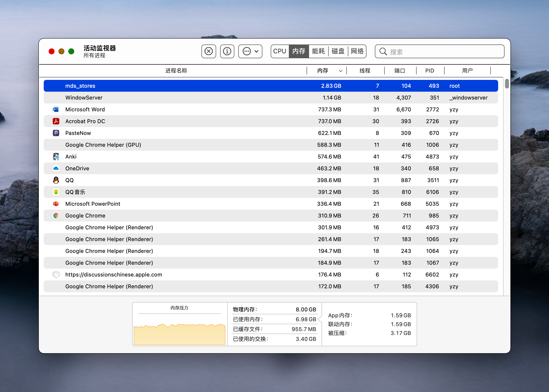This screenshot has width=549, height=392.
Task: Sort by the PID column header
Action: [430, 71]
